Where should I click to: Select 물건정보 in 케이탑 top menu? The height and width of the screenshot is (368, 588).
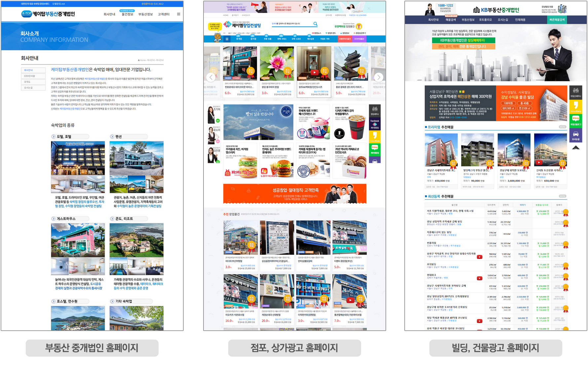point(127,14)
